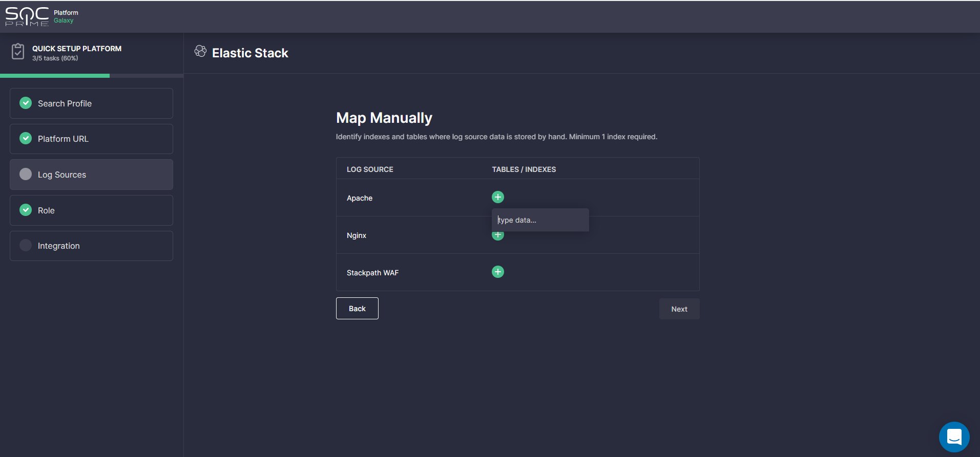This screenshot has width=980, height=457.
Task: Focus the 'type data...' input field
Action: 540,220
